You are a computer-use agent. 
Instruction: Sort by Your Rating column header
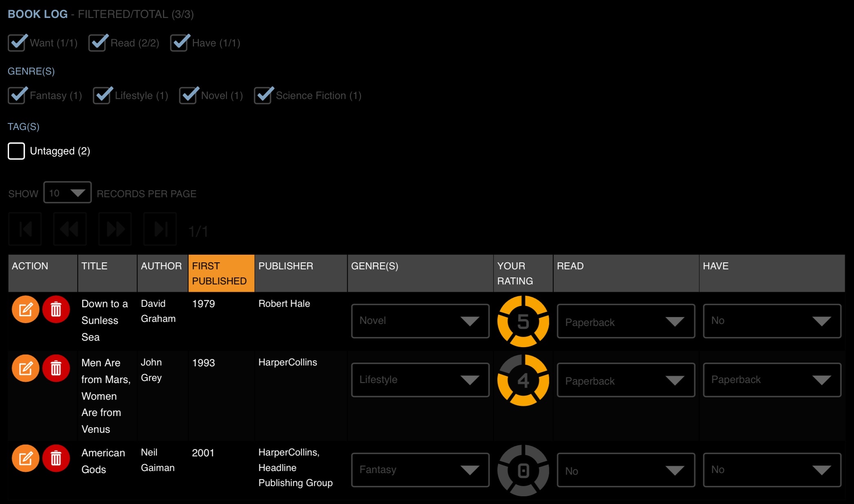(523, 273)
